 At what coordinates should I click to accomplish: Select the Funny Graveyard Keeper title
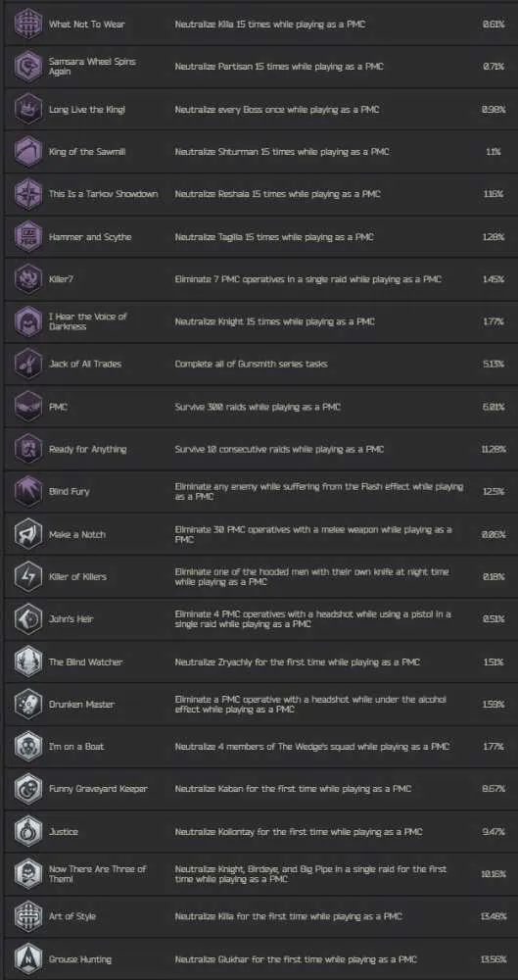tap(98, 789)
